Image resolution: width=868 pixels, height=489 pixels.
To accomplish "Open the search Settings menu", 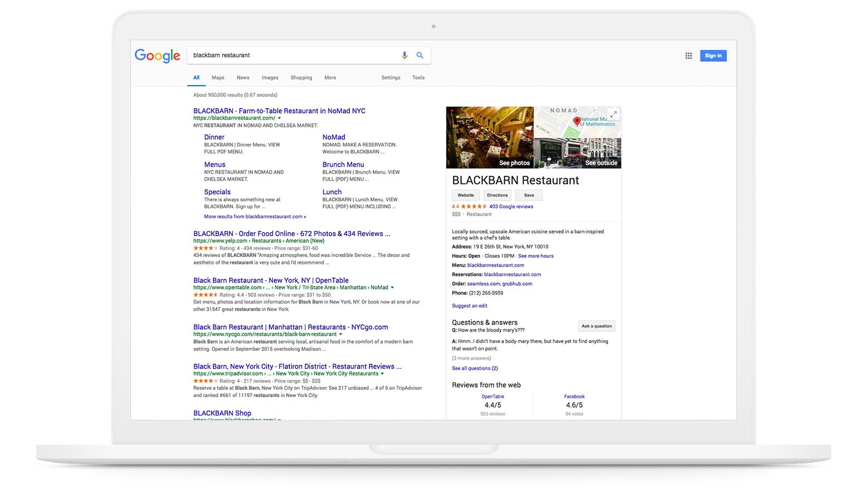I will 391,78.
